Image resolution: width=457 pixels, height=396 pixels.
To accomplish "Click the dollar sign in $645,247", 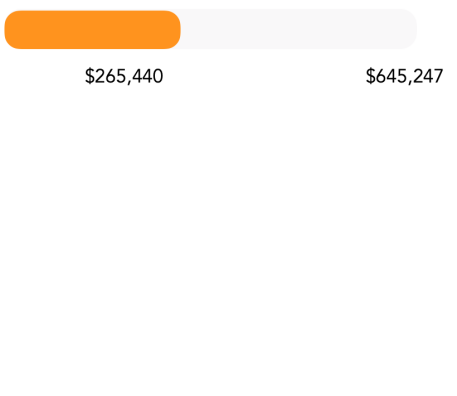I will pos(370,76).
